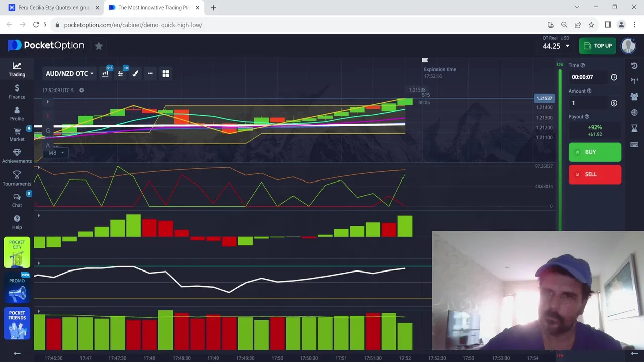This screenshot has height=362, width=644.
Task: Open the Chat panel
Action: [x=17, y=200]
